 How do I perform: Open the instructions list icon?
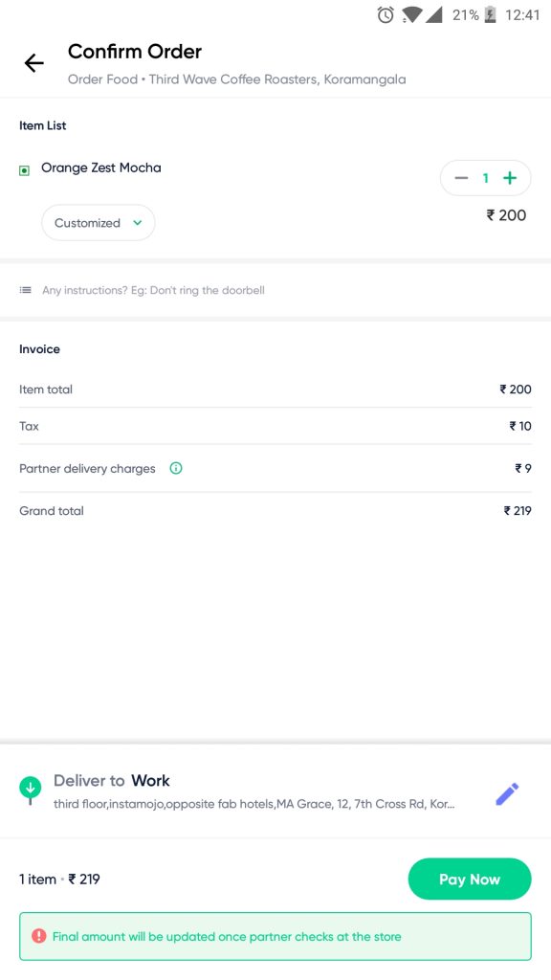tap(25, 290)
